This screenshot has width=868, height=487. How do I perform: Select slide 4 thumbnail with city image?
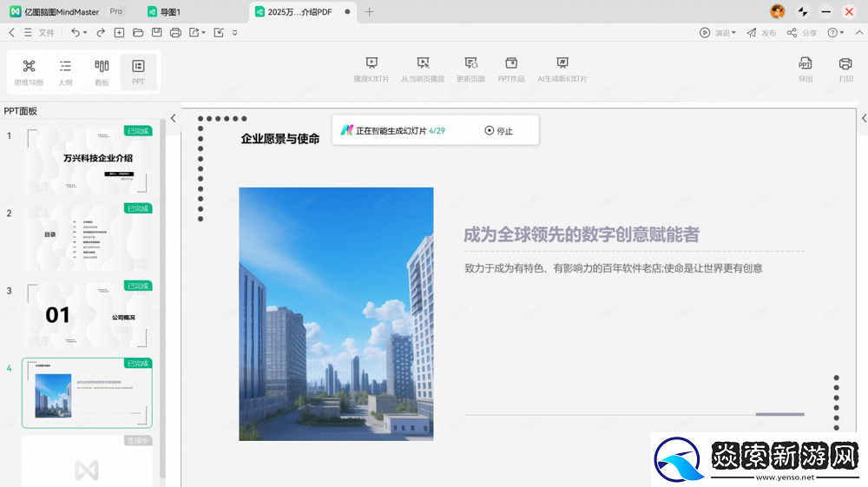coord(87,393)
